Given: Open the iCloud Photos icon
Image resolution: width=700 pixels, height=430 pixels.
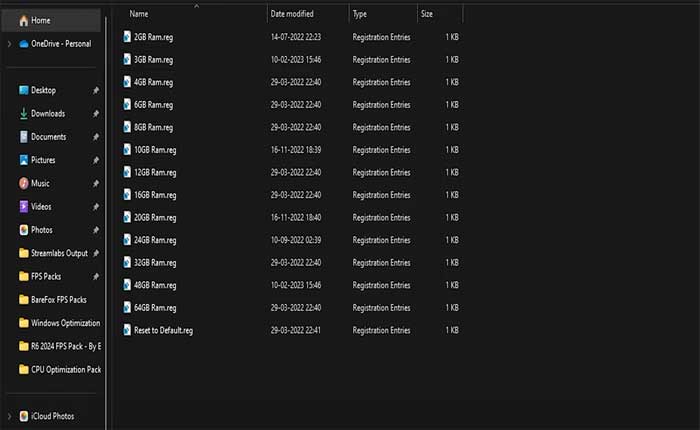Looking at the screenshot, I should [23, 415].
